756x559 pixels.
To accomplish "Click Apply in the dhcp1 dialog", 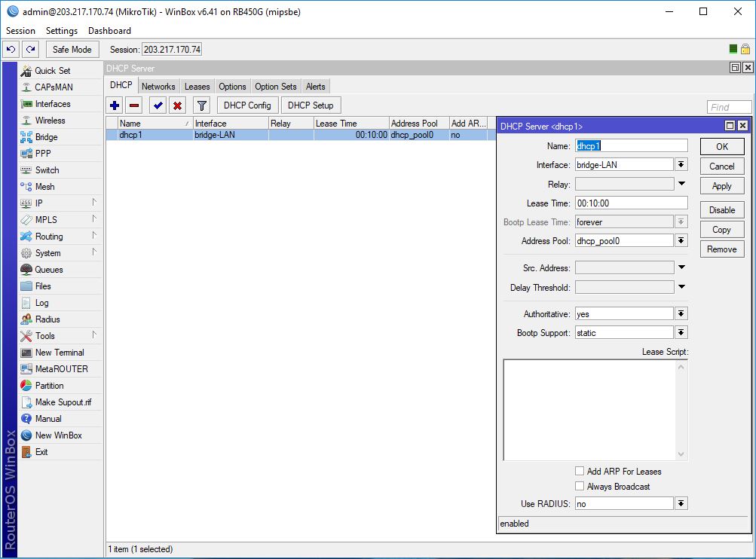I will pyautogui.click(x=722, y=186).
